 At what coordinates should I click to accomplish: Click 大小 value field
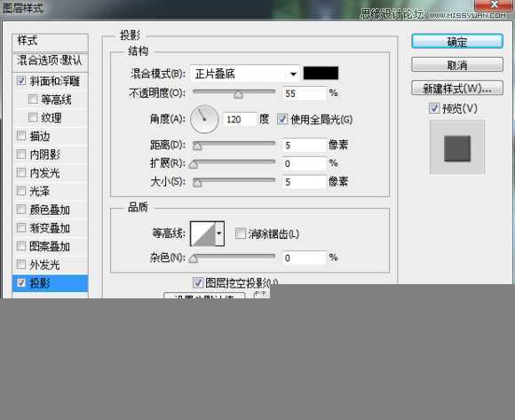305,182
